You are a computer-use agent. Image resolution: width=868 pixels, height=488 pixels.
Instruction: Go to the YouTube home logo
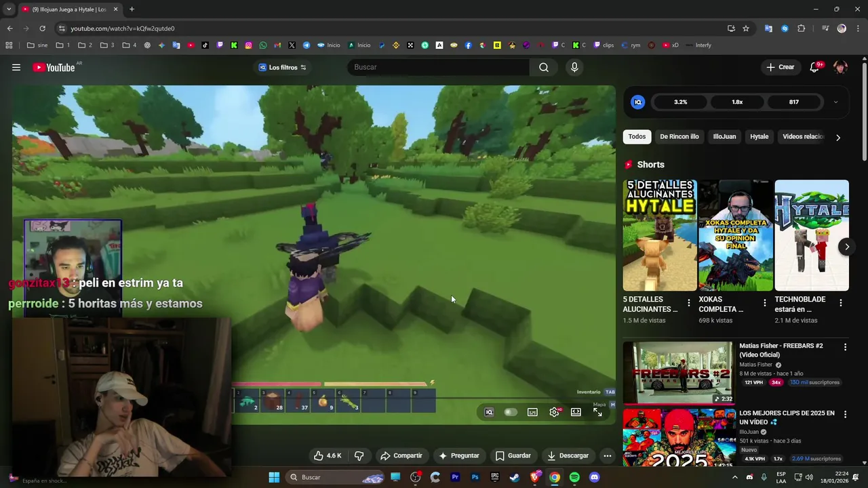point(54,67)
